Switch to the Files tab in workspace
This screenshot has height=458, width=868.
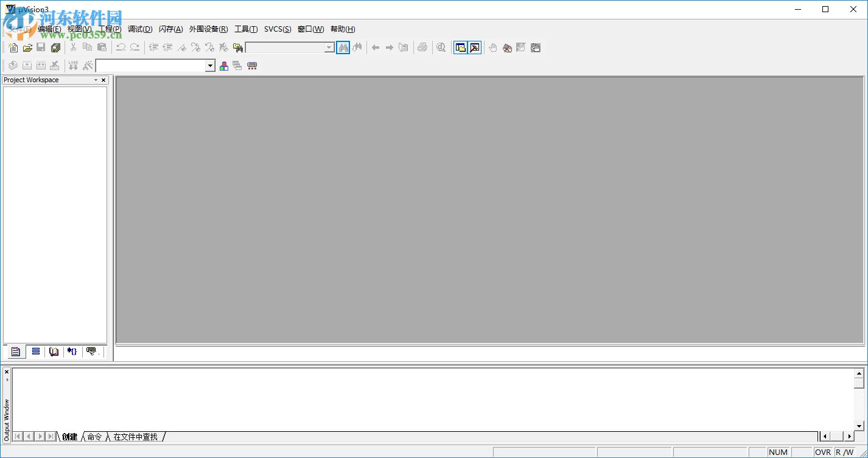(x=16, y=351)
